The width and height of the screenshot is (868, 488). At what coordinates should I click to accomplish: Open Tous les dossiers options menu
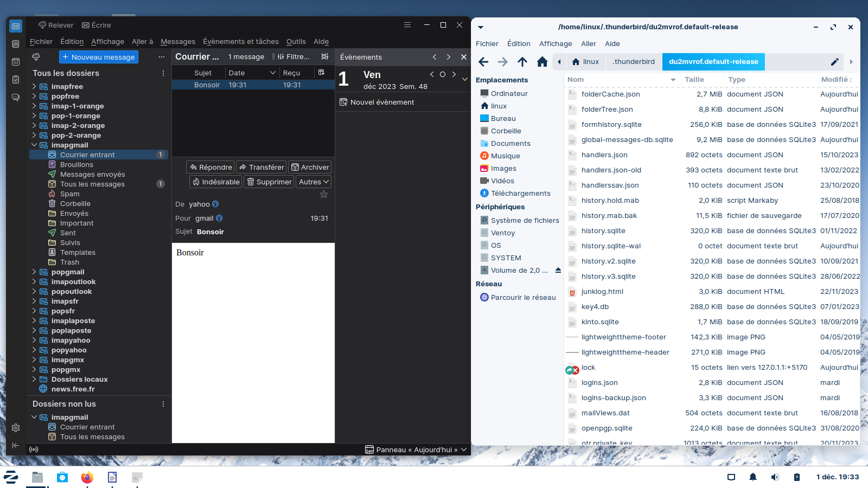(x=163, y=73)
